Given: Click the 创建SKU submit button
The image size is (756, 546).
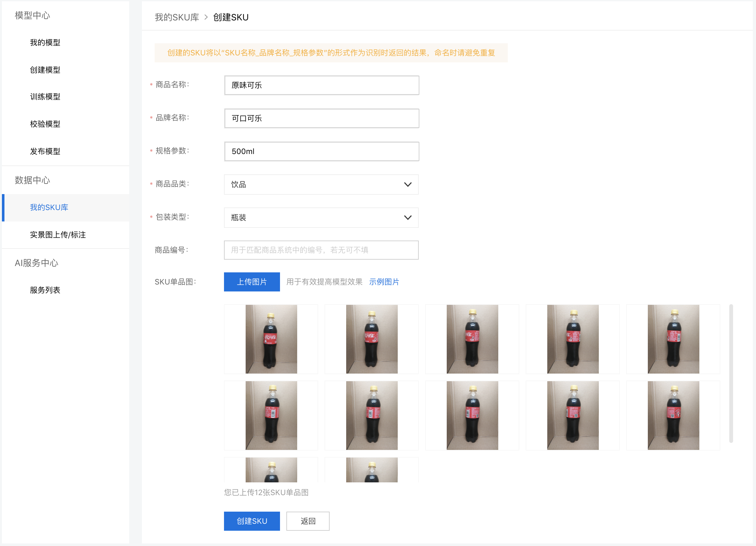Looking at the screenshot, I should point(252,521).
